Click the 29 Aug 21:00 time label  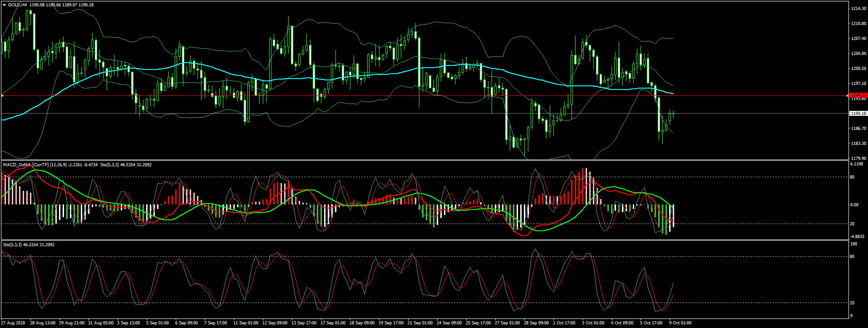click(x=72, y=323)
